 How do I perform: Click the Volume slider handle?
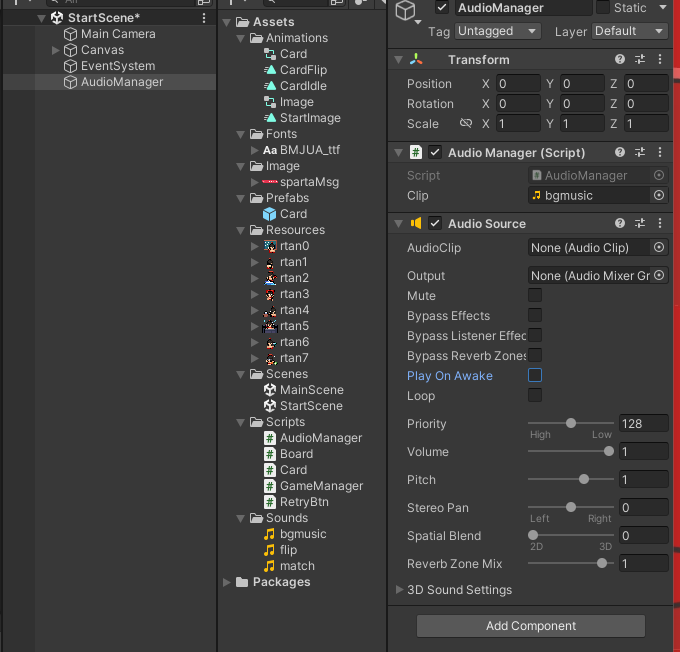tap(609, 451)
